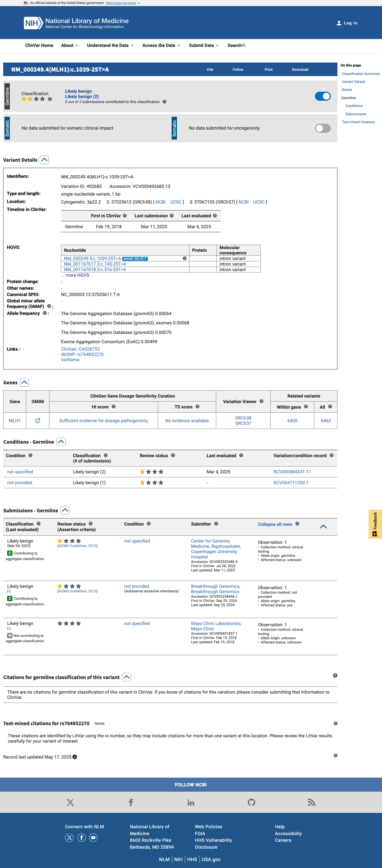Open '2 out of 3' submissions link

73,102
